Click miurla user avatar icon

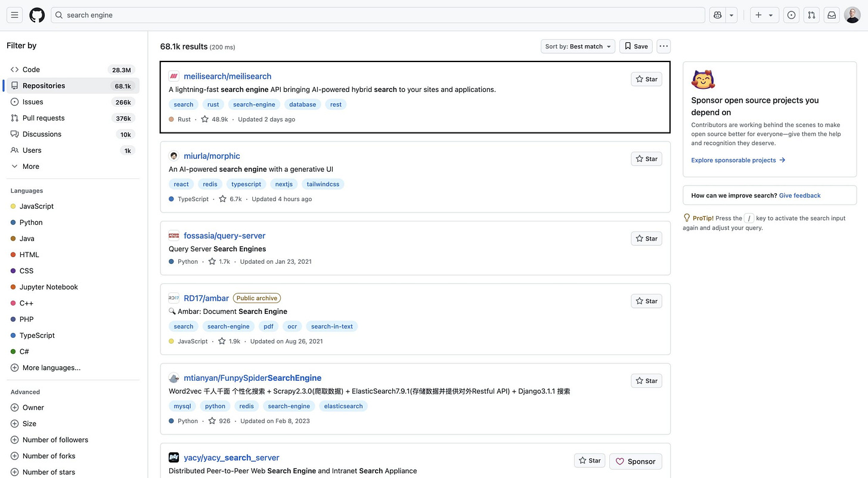click(x=173, y=156)
